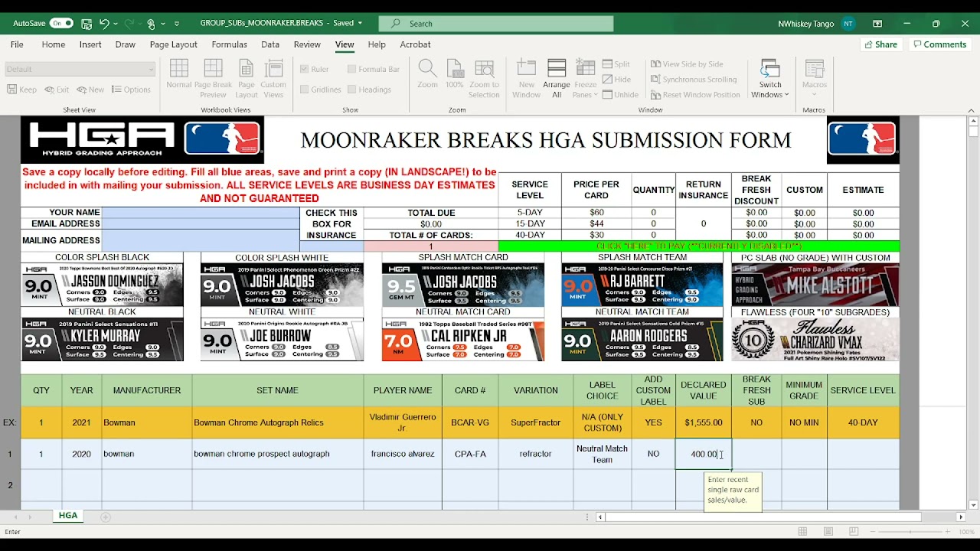Open Custom Views dialog
Screen dimensions: 980x551
pos(273,79)
